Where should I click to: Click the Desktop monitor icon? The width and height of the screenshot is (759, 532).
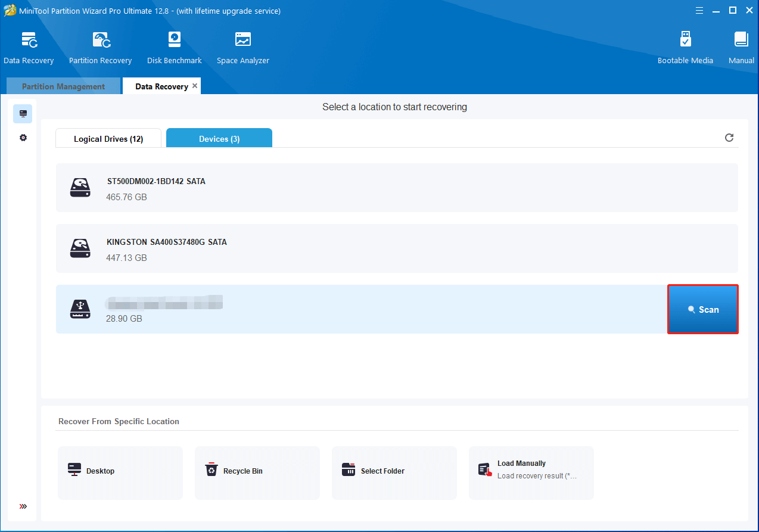pos(74,469)
